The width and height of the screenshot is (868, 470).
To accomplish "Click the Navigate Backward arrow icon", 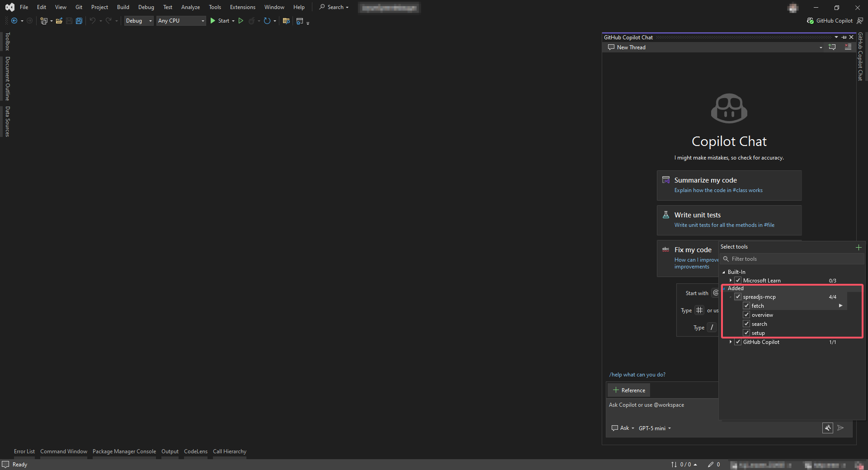I will pyautogui.click(x=14, y=21).
